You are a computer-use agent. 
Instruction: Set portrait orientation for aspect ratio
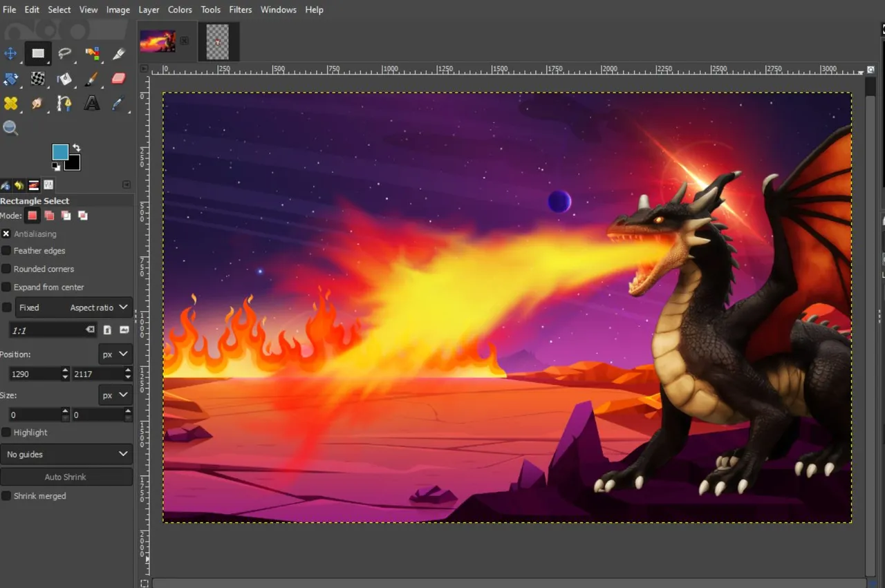(x=107, y=330)
